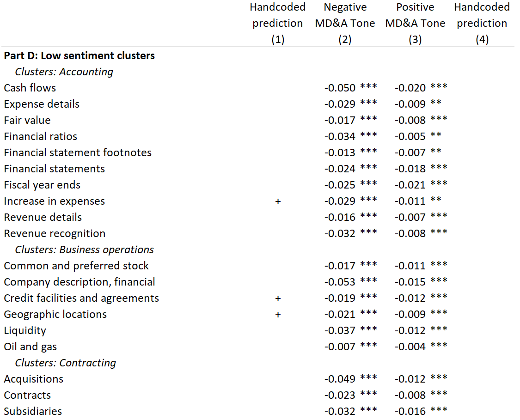The width and height of the screenshot is (520, 420).
Task: Click the Clusters: Contracting subheading
Action: point(65,363)
